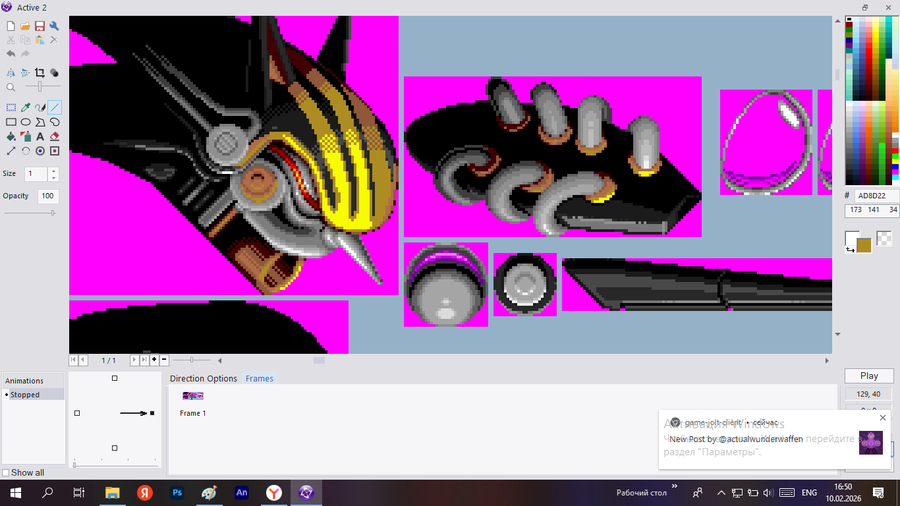This screenshot has width=900, height=506.
Task: Open the wrench Options icon
Action: pos(54,26)
